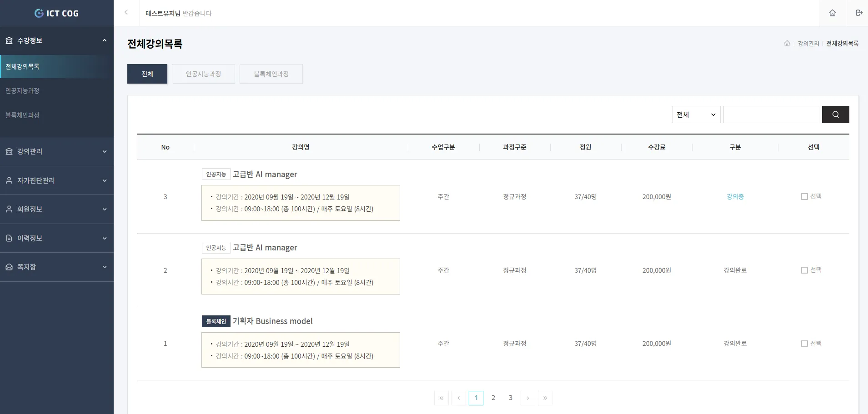Select the checkbox on 기획자 Business model row

pos(804,344)
